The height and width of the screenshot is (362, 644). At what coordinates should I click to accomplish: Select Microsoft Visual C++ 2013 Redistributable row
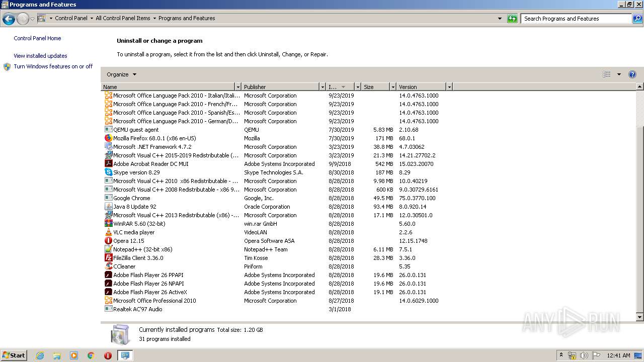coord(276,215)
